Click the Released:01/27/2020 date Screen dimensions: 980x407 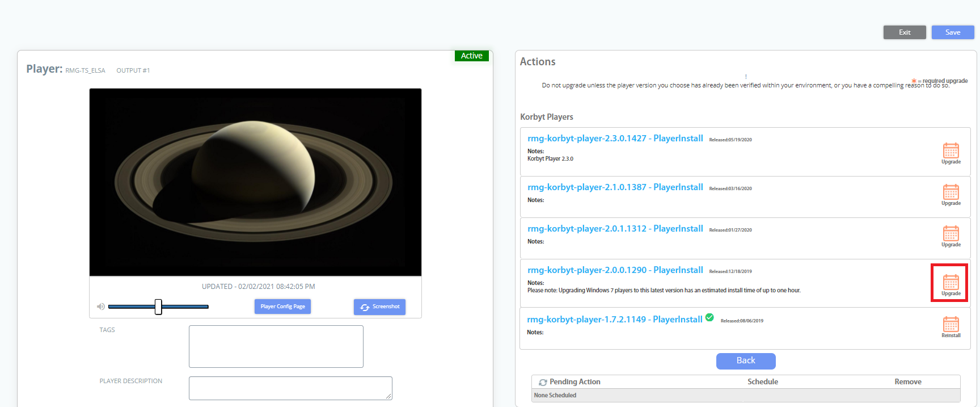pyautogui.click(x=730, y=230)
